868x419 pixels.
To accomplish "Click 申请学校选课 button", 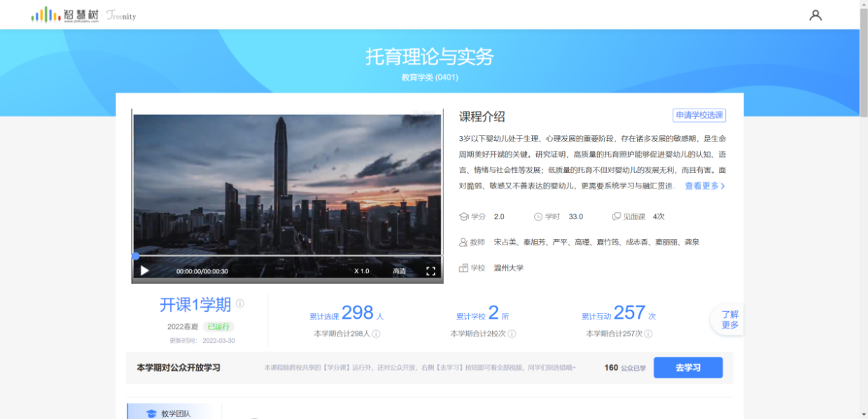I will (x=699, y=116).
